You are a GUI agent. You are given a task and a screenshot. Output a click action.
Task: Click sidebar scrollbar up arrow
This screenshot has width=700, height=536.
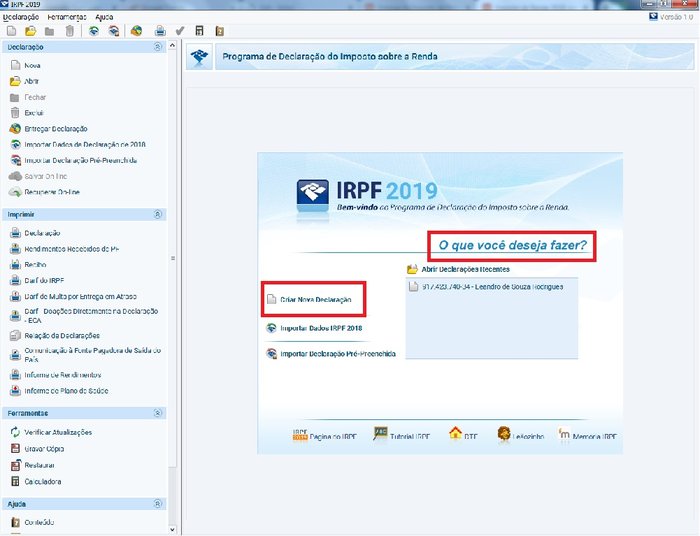172,46
